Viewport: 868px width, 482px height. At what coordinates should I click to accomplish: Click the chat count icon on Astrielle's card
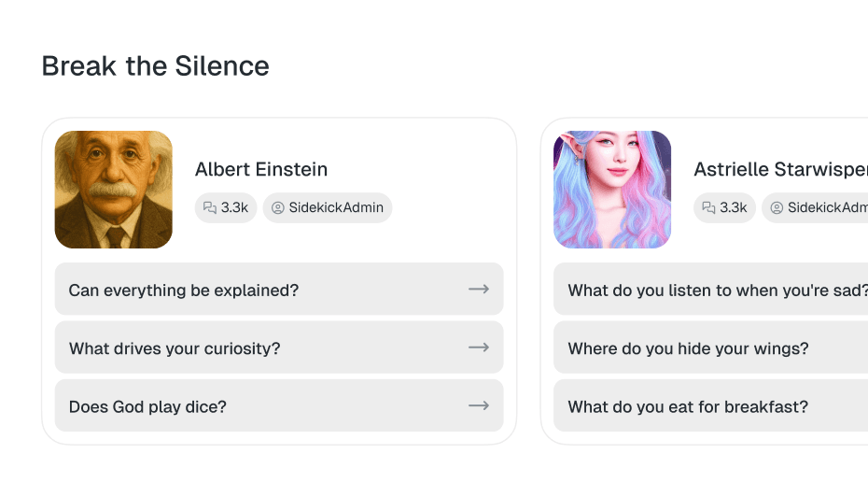click(708, 208)
